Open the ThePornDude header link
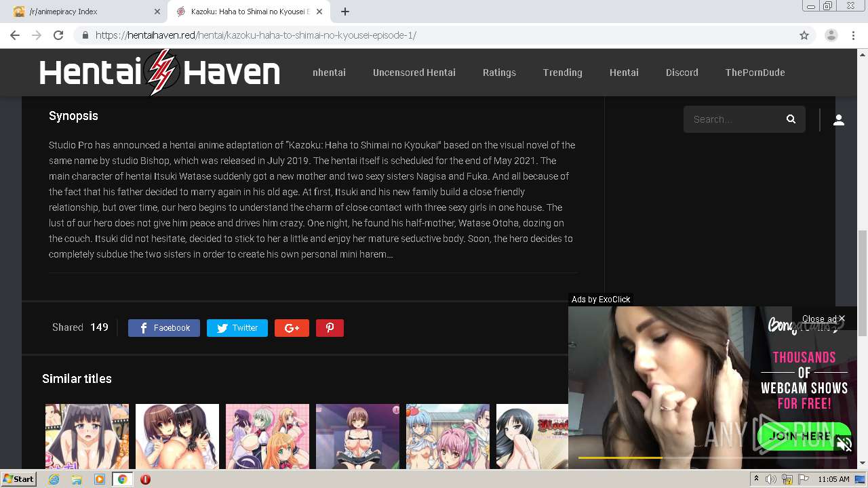Image resolution: width=868 pixels, height=488 pixels. (x=755, y=73)
